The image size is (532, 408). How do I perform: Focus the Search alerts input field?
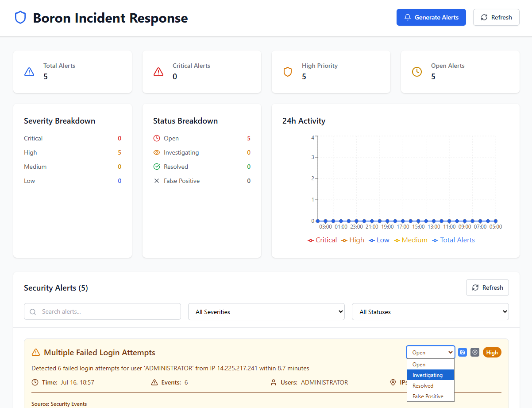(102, 311)
